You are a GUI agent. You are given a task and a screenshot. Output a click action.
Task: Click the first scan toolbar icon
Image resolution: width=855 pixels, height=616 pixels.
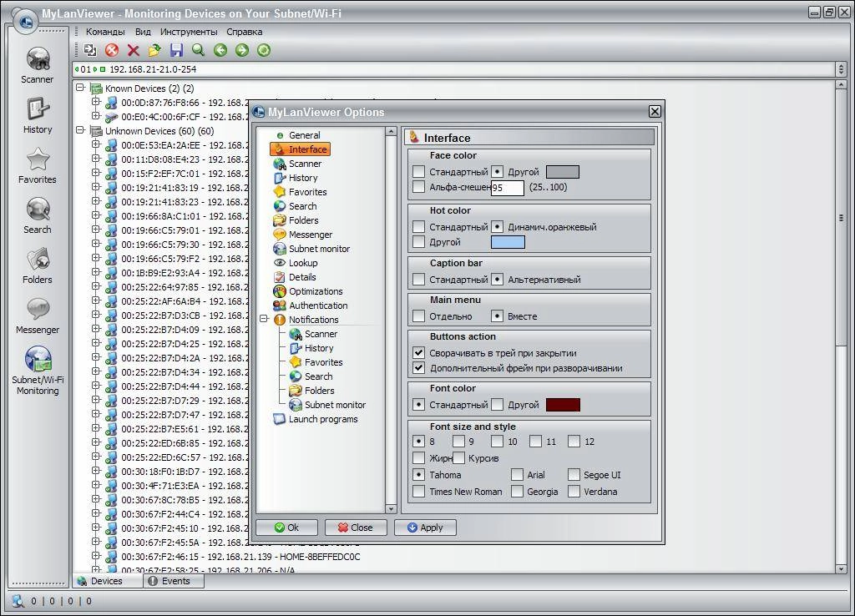90,50
